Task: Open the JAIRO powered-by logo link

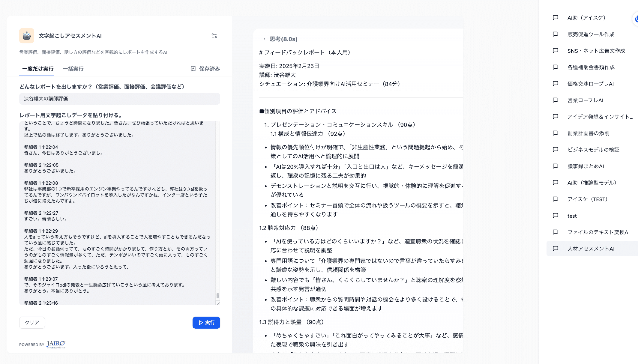Action: point(56,344)
